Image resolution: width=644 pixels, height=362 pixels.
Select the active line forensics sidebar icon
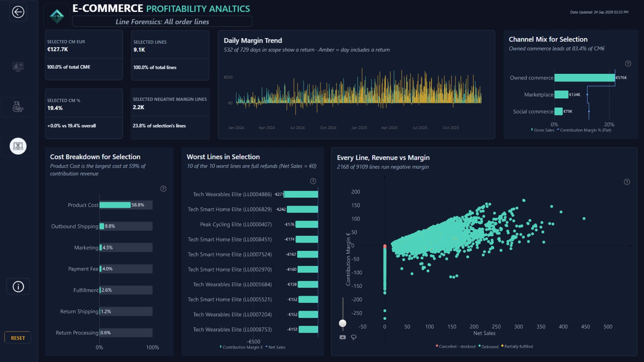(18, 146)
